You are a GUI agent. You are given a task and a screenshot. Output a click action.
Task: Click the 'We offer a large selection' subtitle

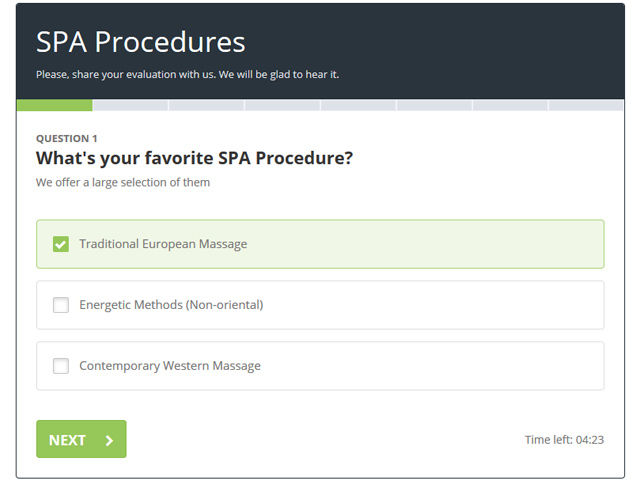click(123, 182)
